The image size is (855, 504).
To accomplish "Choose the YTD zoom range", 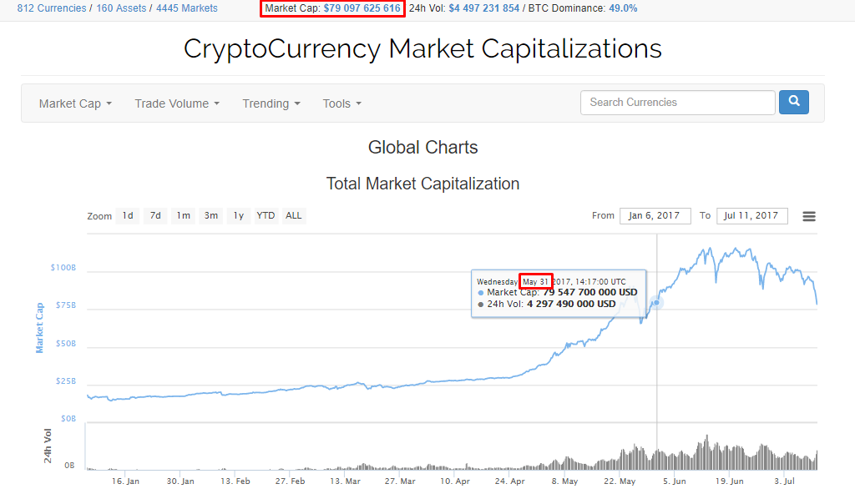I will pos(266,215).
